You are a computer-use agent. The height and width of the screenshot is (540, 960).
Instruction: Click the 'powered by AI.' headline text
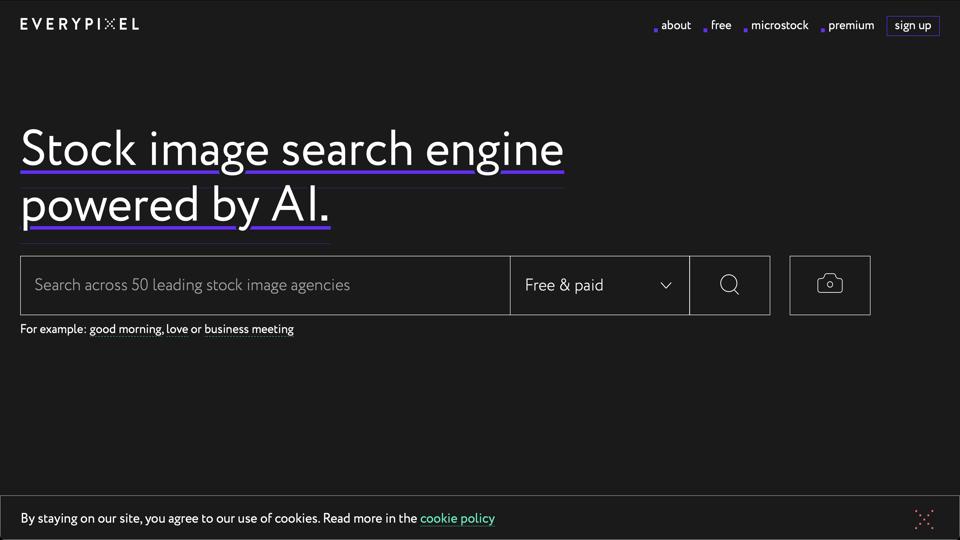[175, 205]
